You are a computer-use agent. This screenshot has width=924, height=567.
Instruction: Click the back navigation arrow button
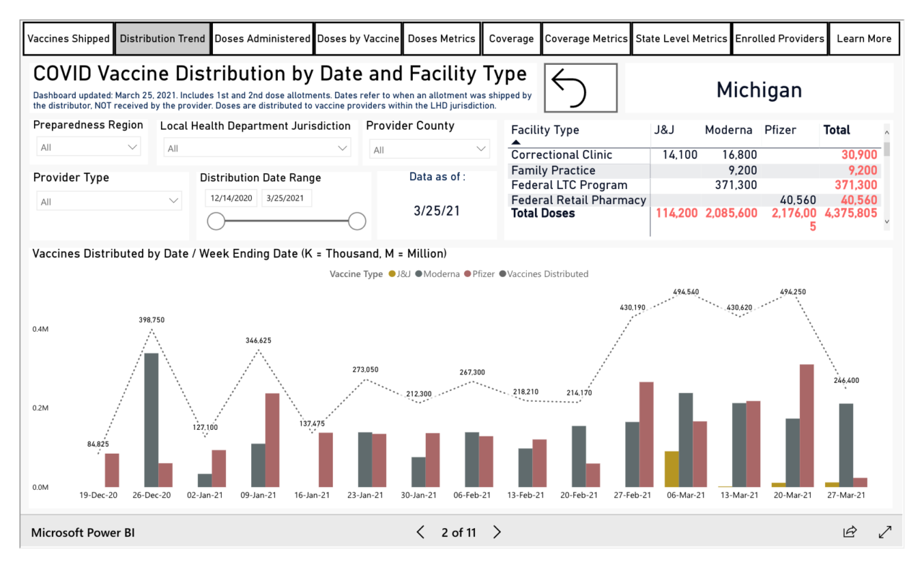[x=580, y=88]
